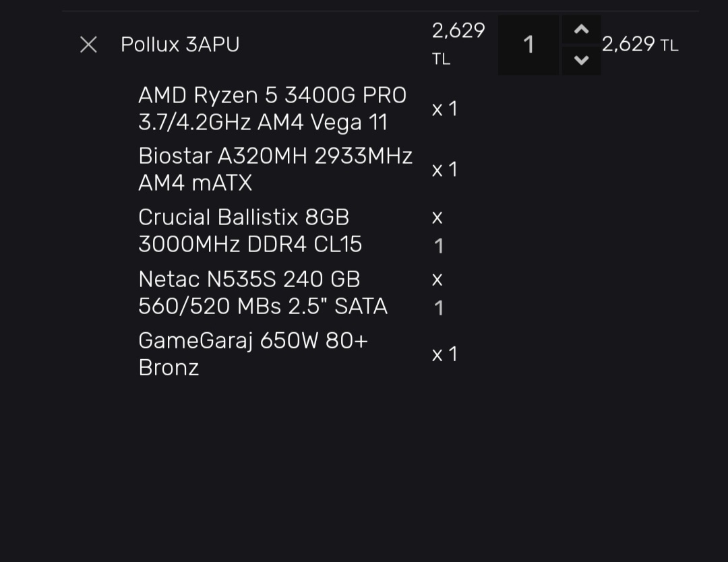The width and height of the screenshot is (728, 562).
Task: Click the x 1 count beside GameGaraj 650W
Action: [444, 354]
